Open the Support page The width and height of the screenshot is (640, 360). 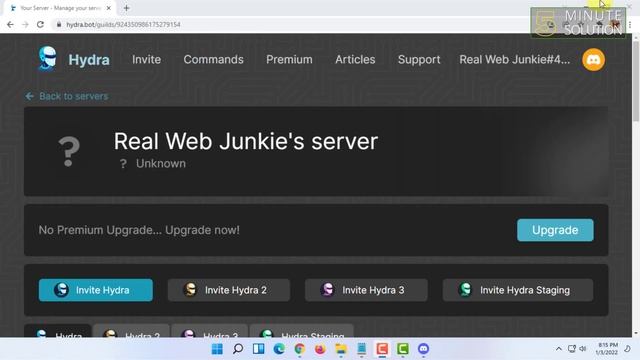(x=419, y=60)
